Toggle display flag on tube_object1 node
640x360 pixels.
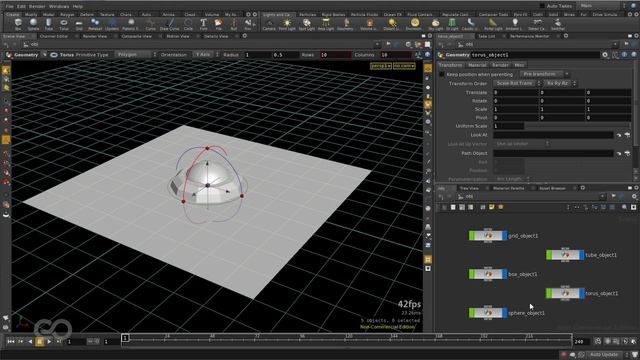tap(582, 255)
